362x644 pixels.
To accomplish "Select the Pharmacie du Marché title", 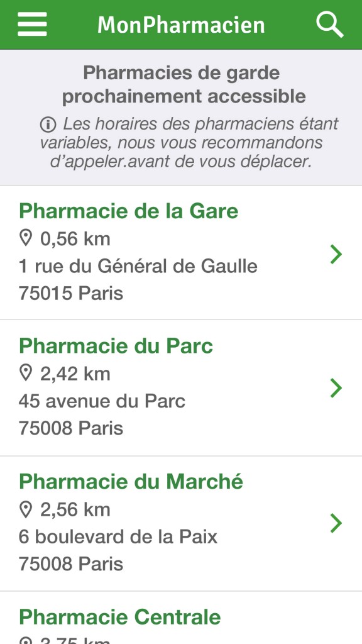I will pyautogui.click(x=131, y=481).
